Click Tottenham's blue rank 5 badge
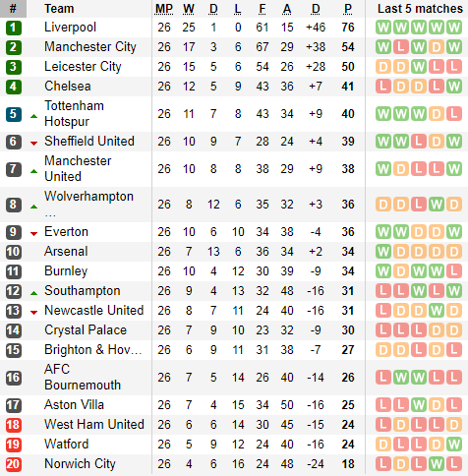Image resolution: width=468 pixels, height=476 pixels. 14,114
